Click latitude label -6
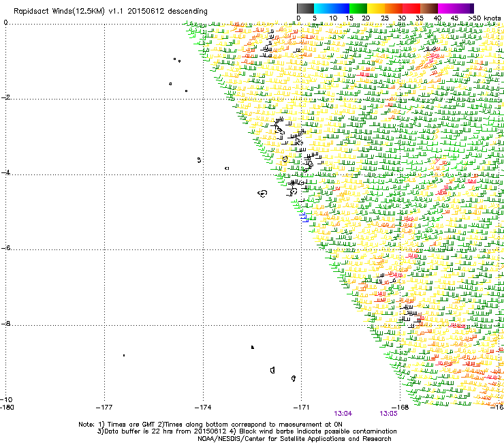This screenshot has height=443, width=504. coord(6,247)
